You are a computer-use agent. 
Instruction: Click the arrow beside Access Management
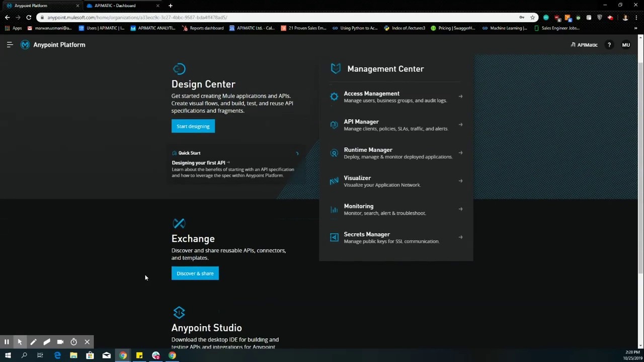tap(460, 97)
